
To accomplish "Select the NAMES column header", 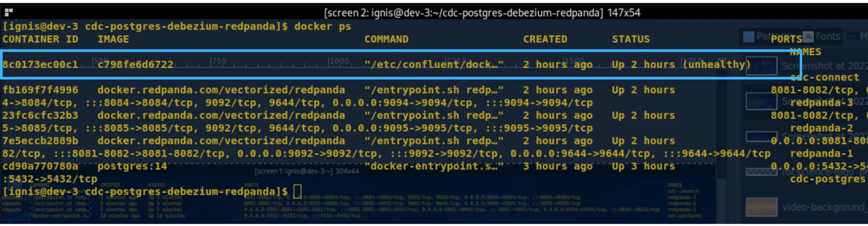I will [x=806, y=52].
